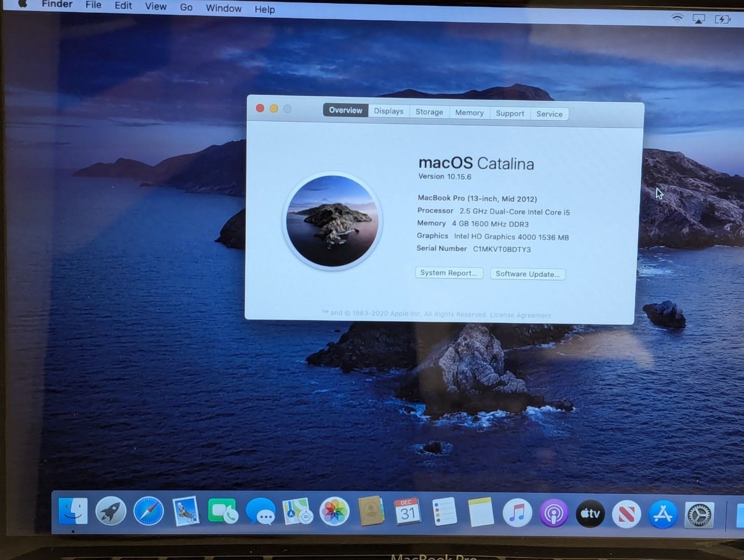The image size is (744, 560).
Task: Launch Safari from the dock
Action: pos(148,511)
